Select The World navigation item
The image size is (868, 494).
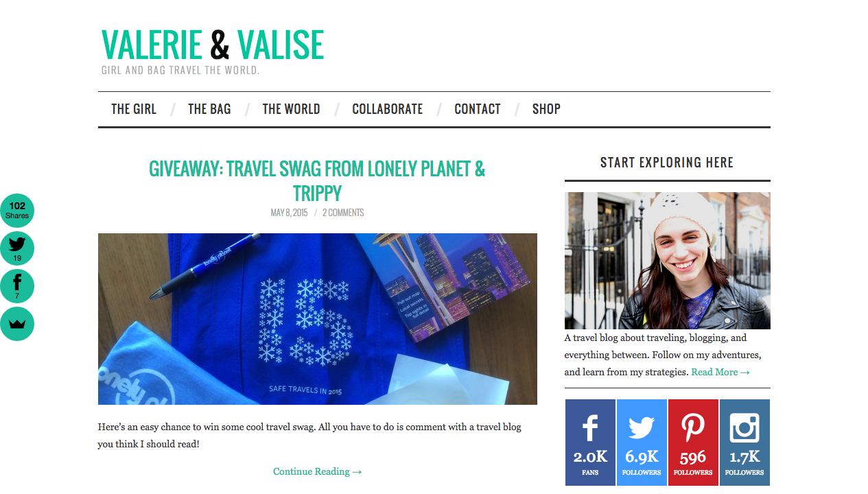point(291,109)
